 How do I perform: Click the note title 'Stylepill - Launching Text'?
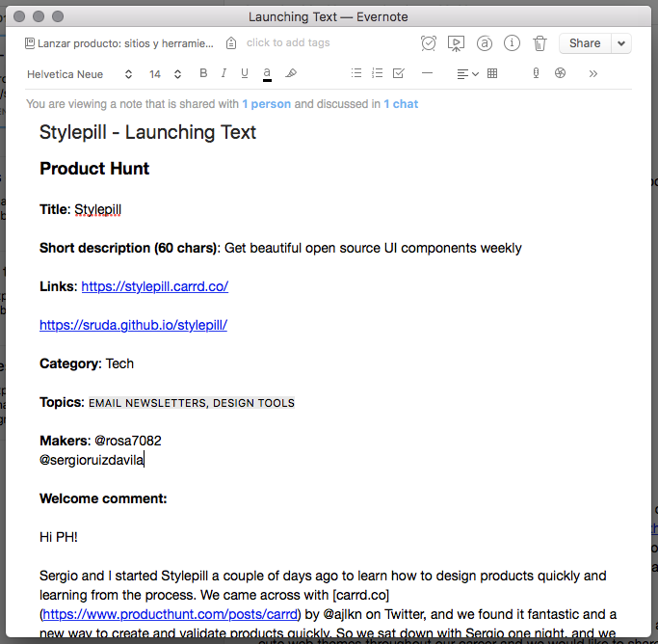pos(147,132)
